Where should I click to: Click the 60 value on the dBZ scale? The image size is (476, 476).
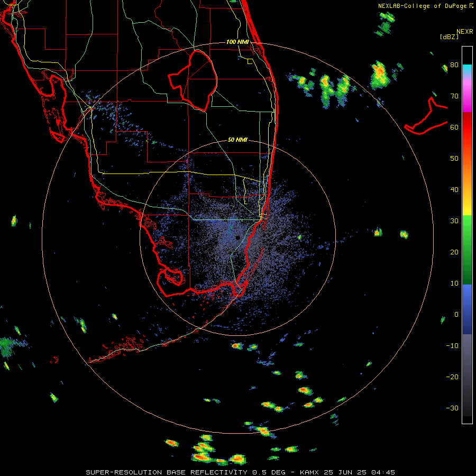point(454,127)
